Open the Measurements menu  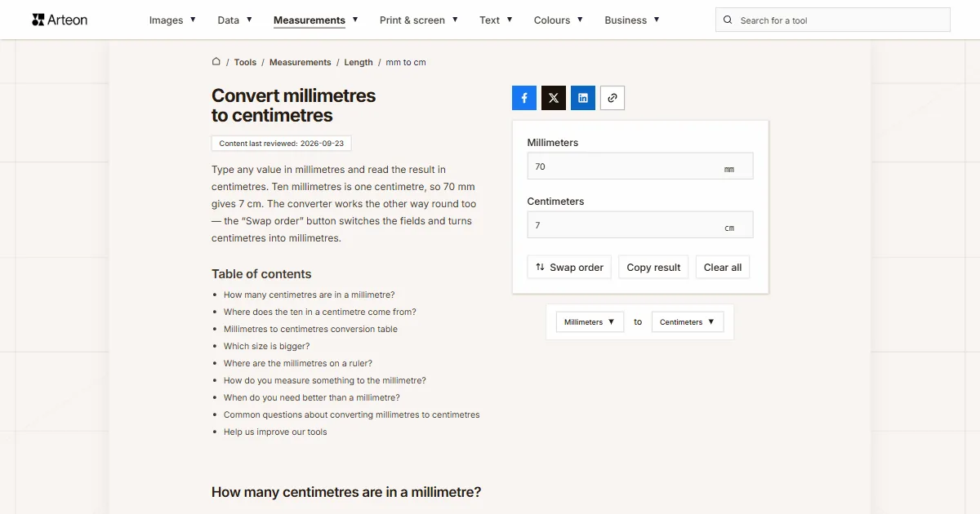[316, 20]
